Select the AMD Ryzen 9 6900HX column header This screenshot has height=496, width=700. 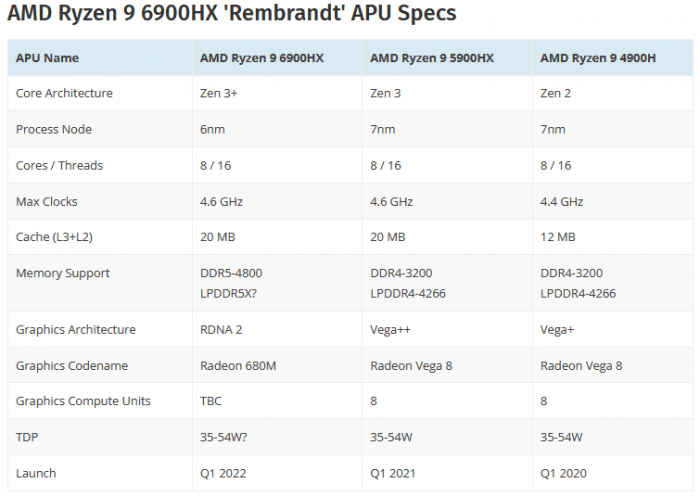pyautogui.click(x=262, y=58)
